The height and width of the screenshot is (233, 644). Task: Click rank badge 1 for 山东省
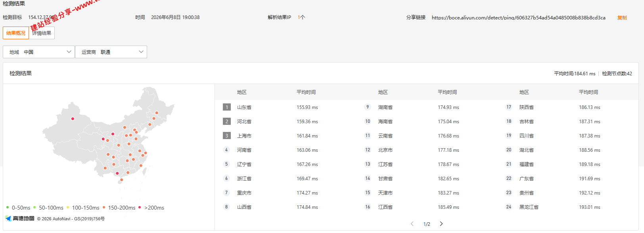(227, 107)
